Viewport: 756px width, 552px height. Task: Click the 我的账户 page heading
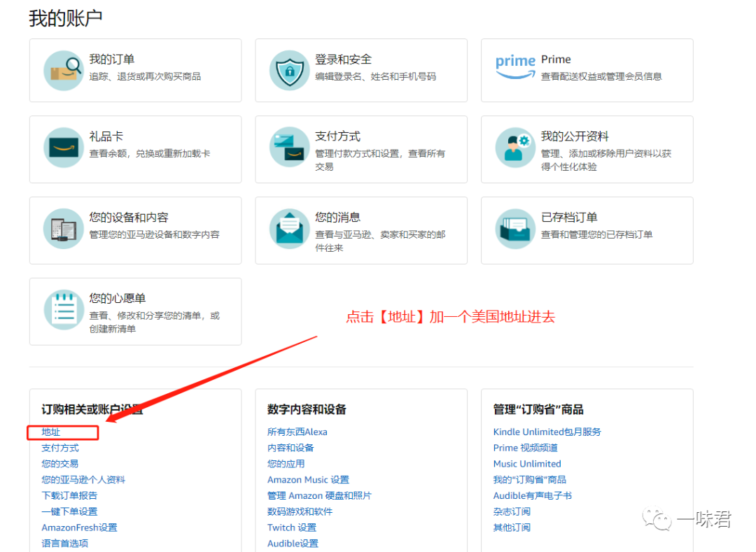point(66,18)
